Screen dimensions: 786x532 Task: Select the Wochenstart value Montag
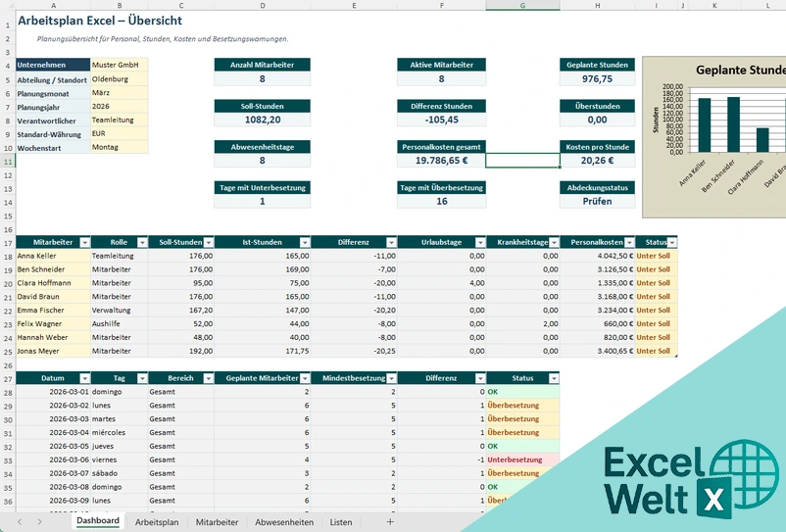120,147
